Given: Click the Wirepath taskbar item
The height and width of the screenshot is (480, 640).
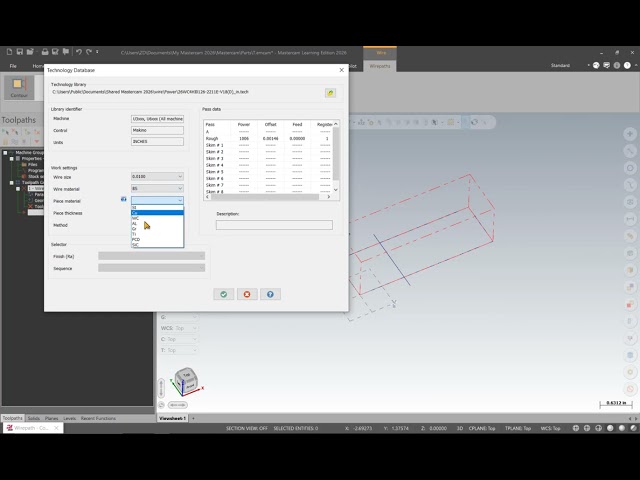Looking at the screenshot, I should pyautogui.click(x=33, y=428).
